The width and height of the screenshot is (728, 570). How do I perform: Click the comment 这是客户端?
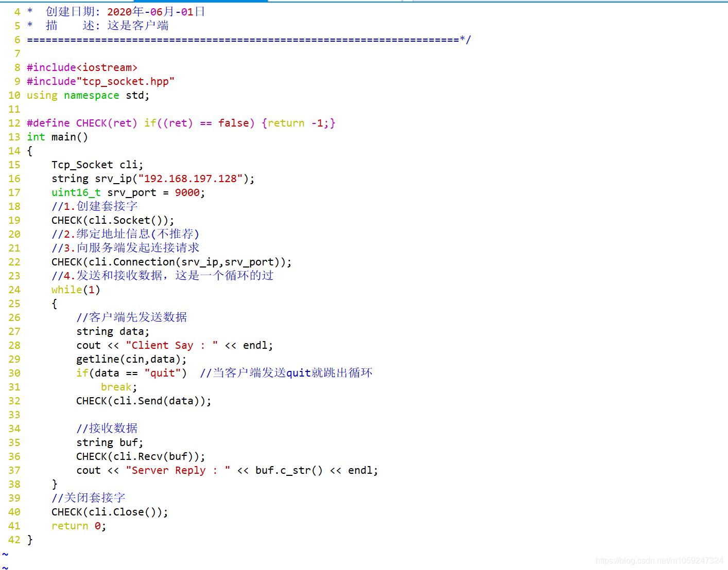pyautogui.click(x=137, y=25)
